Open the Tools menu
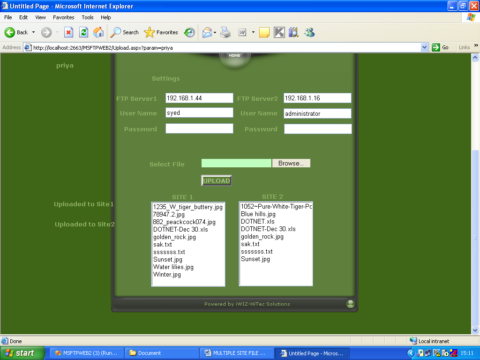The width and height of the screenshot is (480, 360). point(88,17)
